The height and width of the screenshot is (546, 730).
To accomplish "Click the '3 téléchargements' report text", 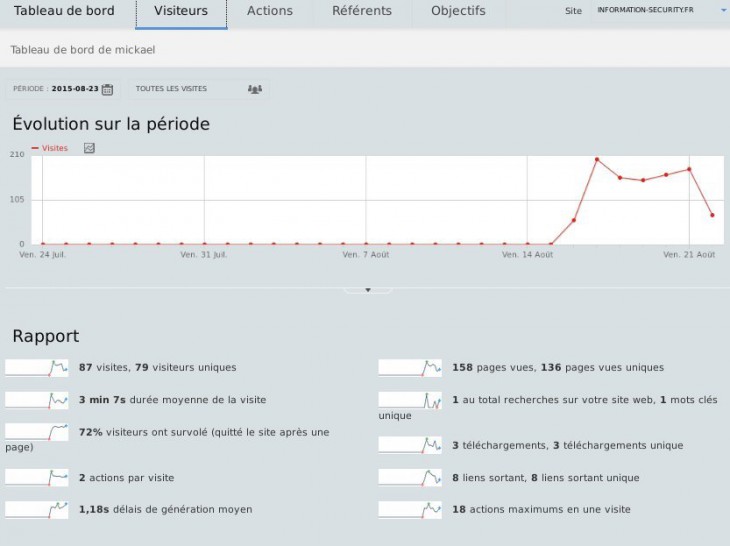I will click(x=568, y=445).
